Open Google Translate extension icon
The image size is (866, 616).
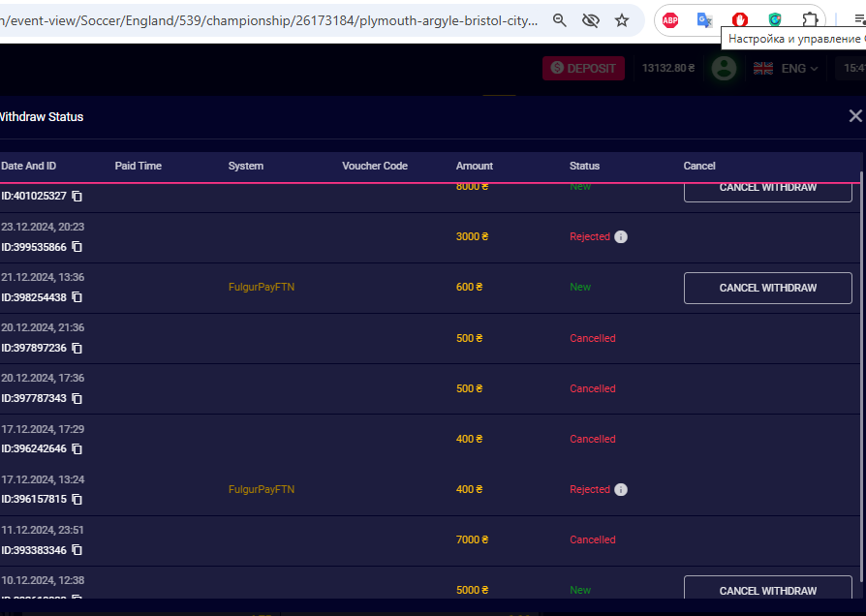click(705, 20)
